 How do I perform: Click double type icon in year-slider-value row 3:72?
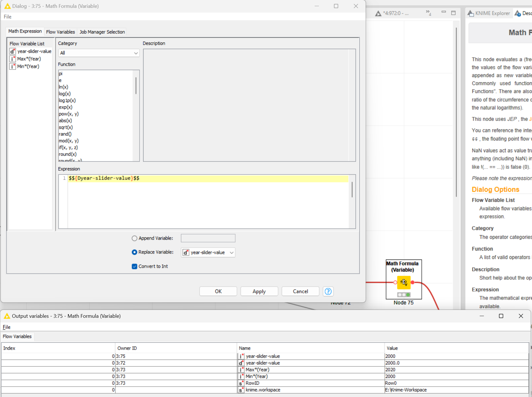point(241,363)
